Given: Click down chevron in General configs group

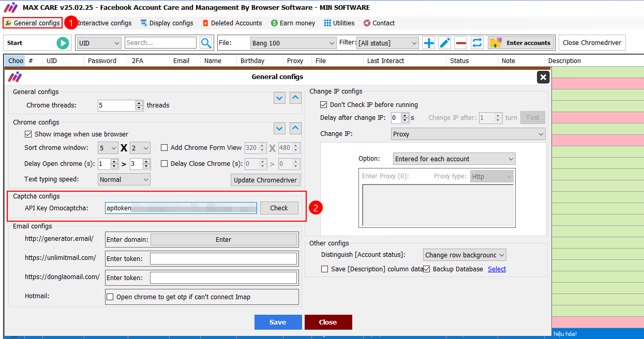Looking at the screenshot, I should pos(279,98).
